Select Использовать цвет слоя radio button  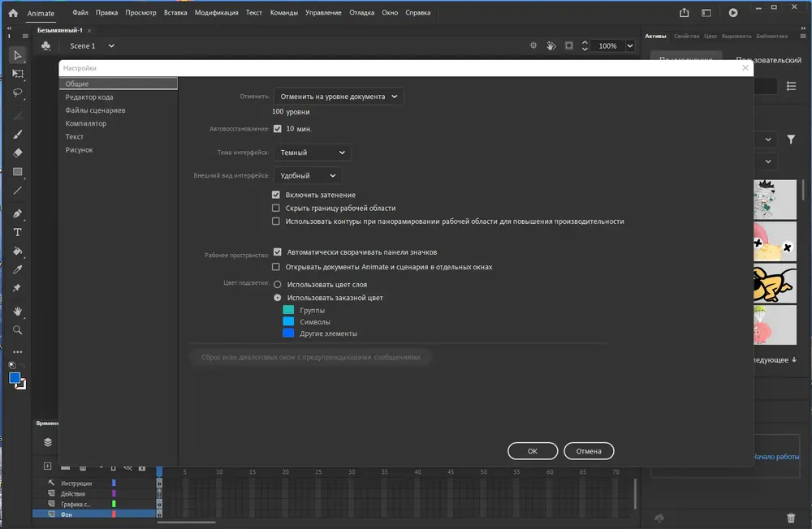tap(278, 285)
